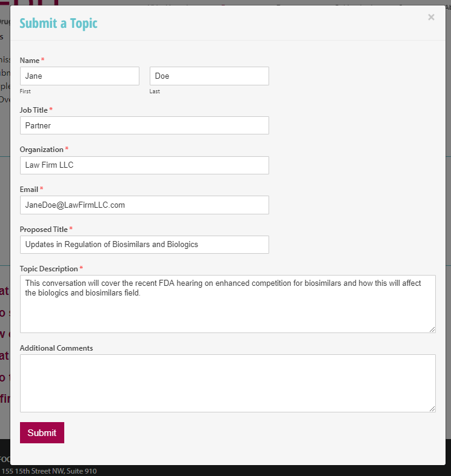Click the Topic Description label
Screen dimensions: 451x476
[48, 269]
